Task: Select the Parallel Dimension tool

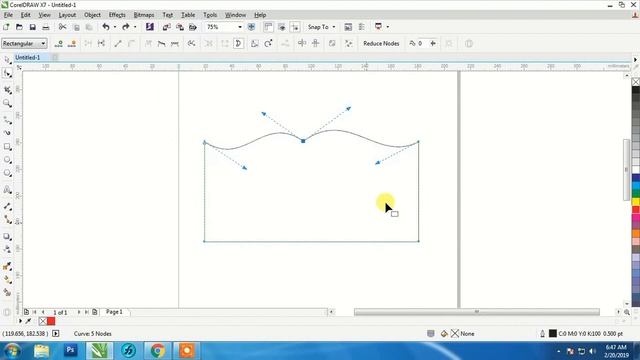Action: tap(7, 206)
